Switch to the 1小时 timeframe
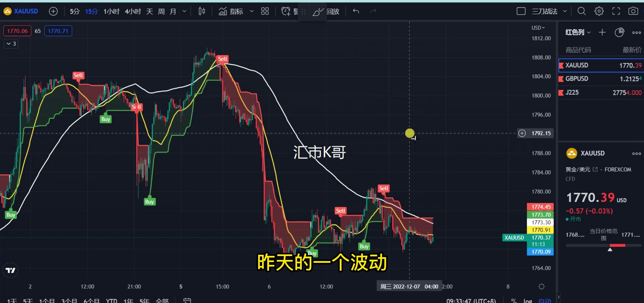The width and height of the screenshot is (644, 303). coord(111,11)
